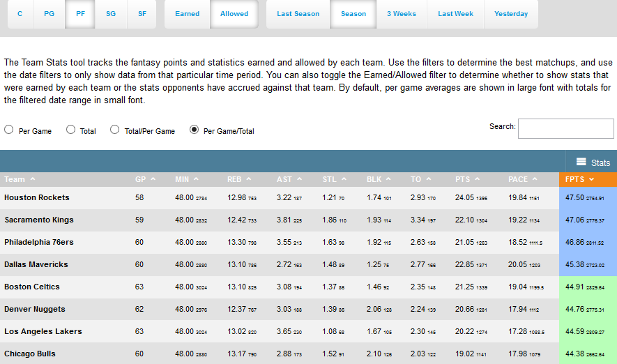
Task: Open the Stats column menu icon
Action: tap(581, 162)
